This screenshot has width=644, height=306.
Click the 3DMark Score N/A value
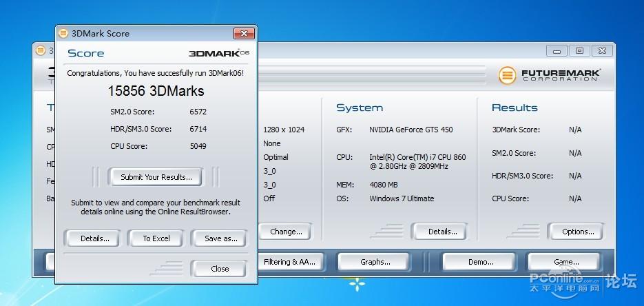[x=575, y=130]
